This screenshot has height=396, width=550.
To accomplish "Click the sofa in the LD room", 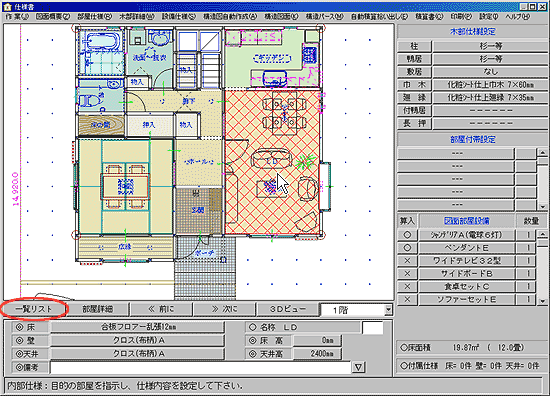I will [x=272, y=160].
